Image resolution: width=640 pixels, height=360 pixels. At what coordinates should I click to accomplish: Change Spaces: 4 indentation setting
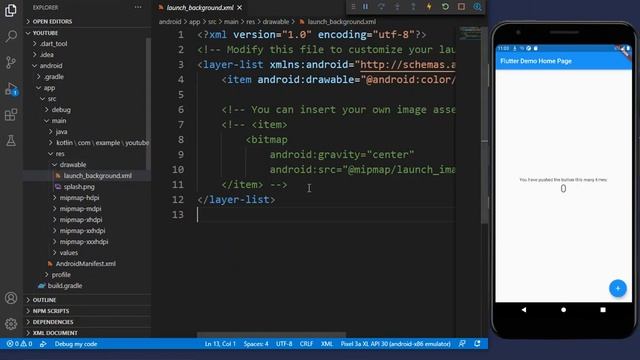[x=256, y=344]
